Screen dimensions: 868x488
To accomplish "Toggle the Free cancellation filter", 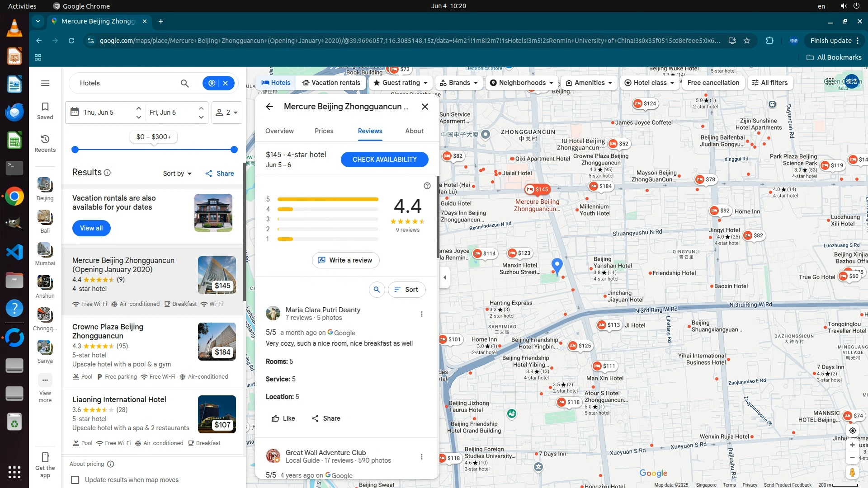I will (713, 83).
